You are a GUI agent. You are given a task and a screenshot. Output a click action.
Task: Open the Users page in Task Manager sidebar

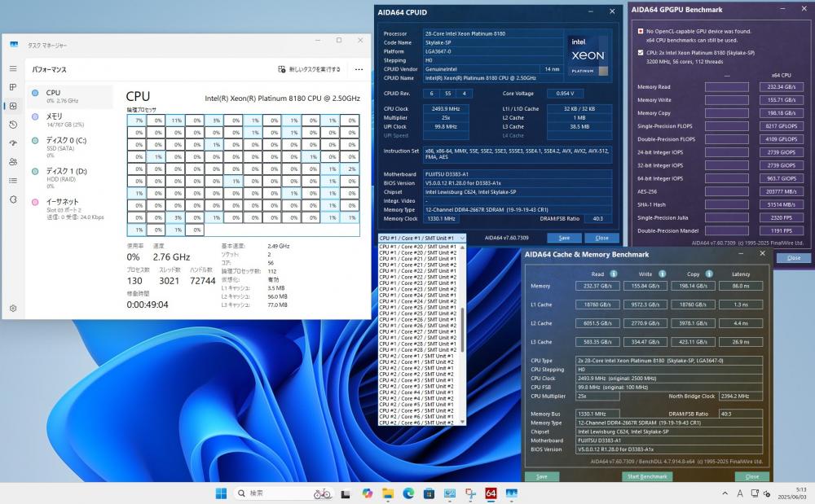coord(13,162)
